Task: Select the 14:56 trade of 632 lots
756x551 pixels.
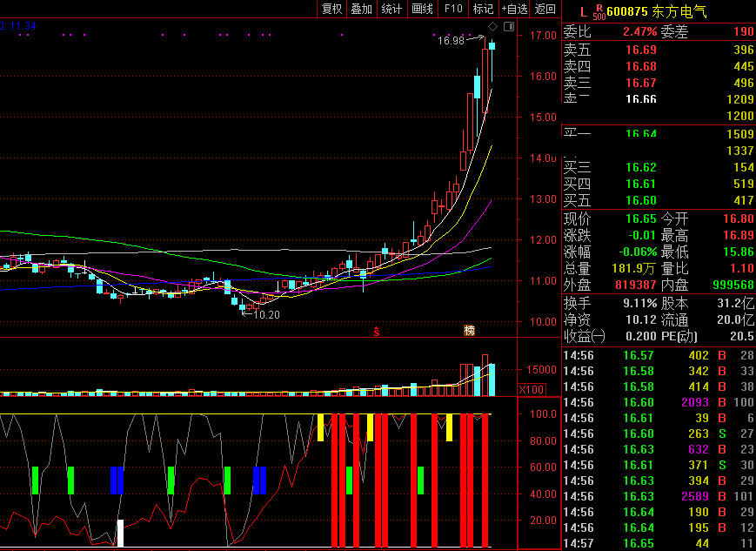Action: [659, 449]
